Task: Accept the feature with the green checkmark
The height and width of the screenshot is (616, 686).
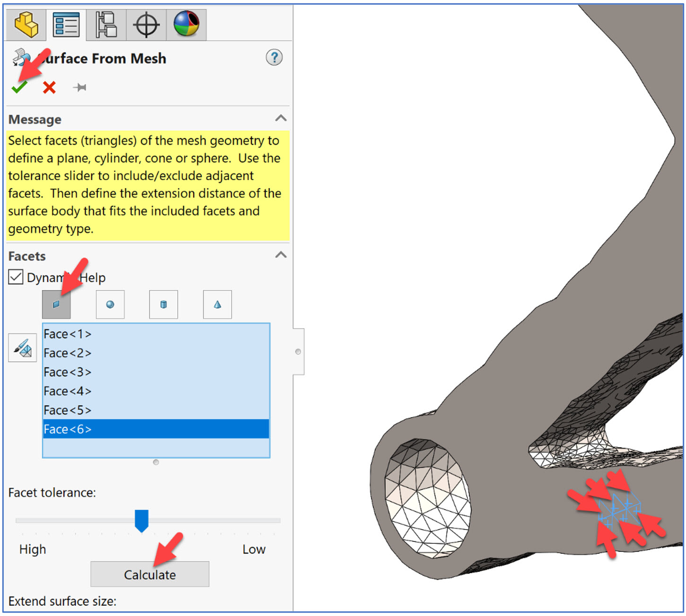Action: coord(18,87)
